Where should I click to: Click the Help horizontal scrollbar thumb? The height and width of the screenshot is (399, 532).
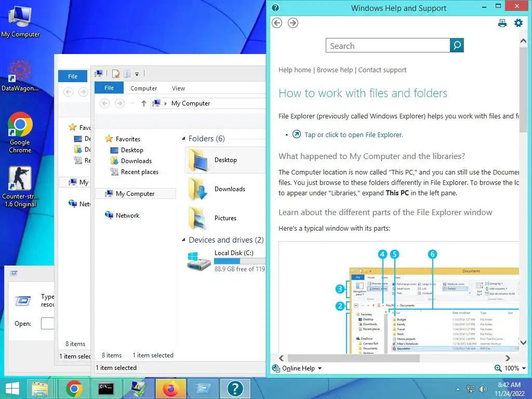click(x=353, y=358)
